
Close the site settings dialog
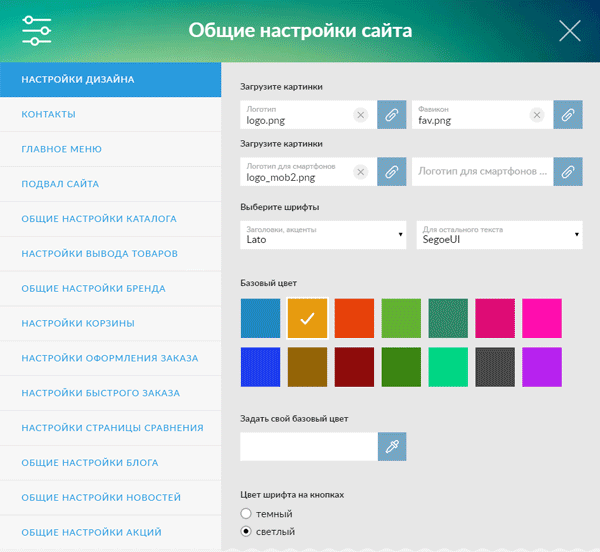569,31
